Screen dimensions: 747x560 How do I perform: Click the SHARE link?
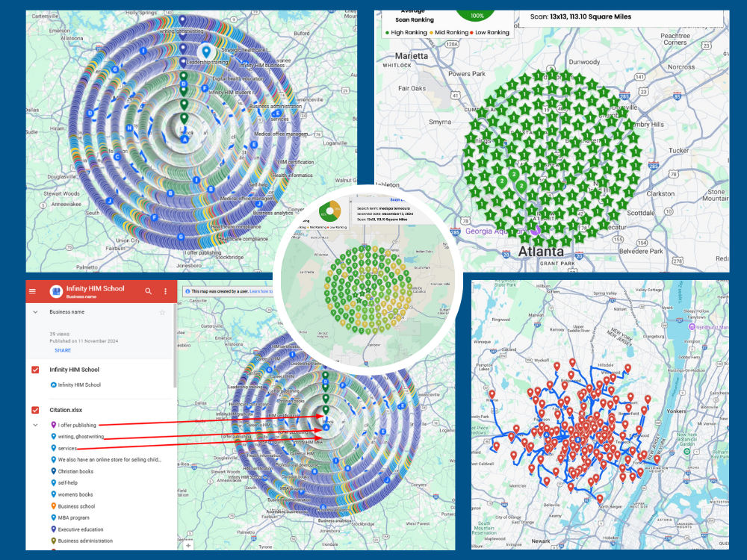63,350
